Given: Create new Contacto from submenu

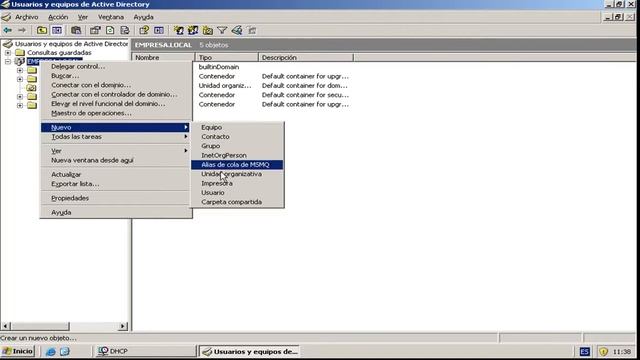Looking at the screenshot, I should click(237, 137).
